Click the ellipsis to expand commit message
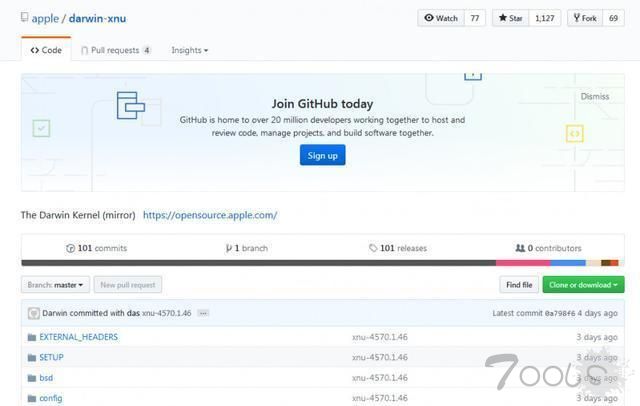 pyautogui.click(x=203, y=313)
